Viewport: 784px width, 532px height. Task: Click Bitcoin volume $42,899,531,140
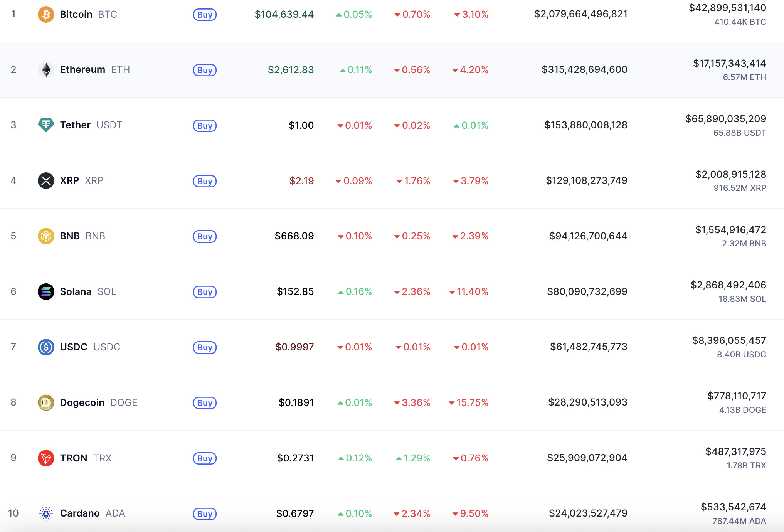click(727, 8)
